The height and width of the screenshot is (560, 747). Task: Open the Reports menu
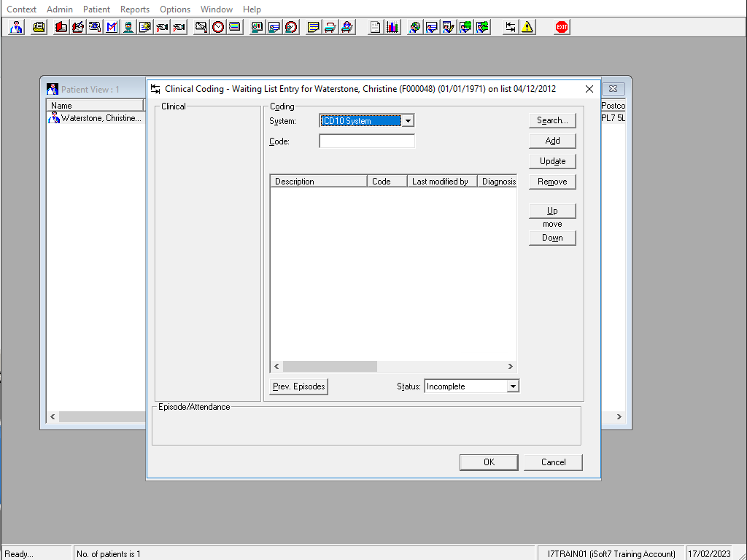[x=135, y=9]
